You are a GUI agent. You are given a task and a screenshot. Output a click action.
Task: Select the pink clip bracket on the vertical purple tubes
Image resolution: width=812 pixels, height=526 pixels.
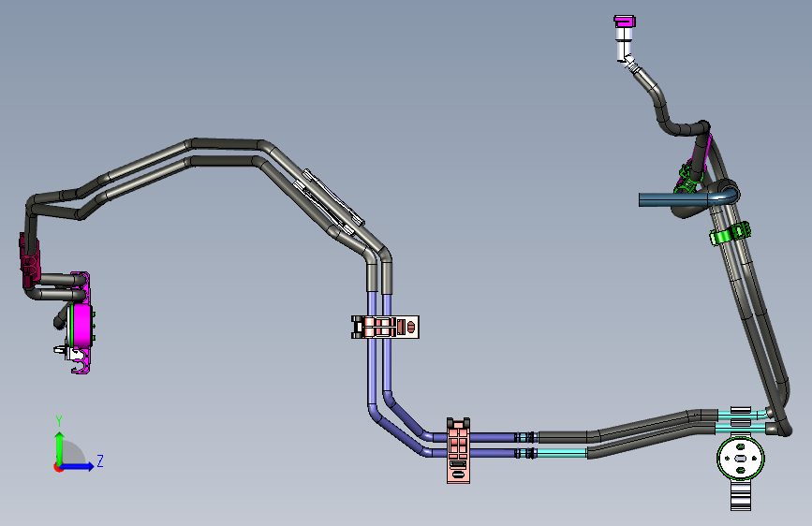coord(385,328)
